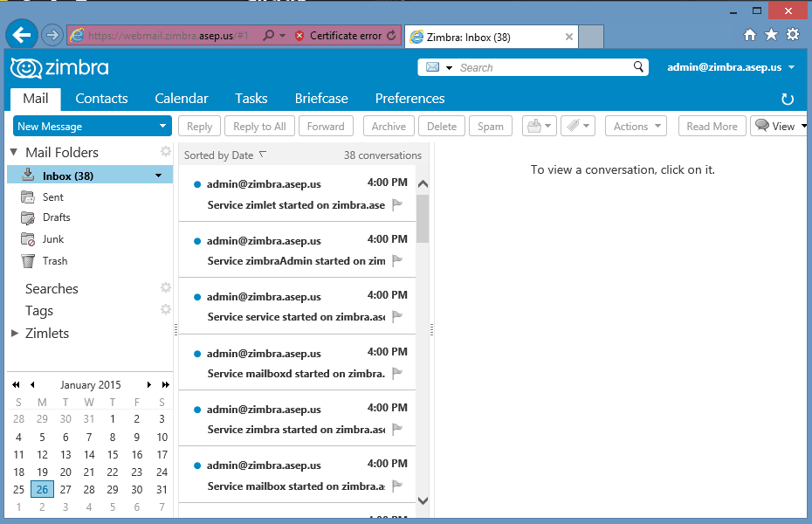
Task: Select January 26 in mini calendar
Action: coord(42,489)
